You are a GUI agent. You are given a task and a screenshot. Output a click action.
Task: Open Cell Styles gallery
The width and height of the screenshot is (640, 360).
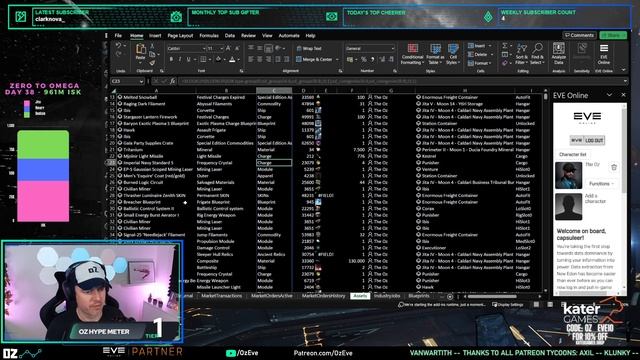pyautogui.click(x=453, y=54)
